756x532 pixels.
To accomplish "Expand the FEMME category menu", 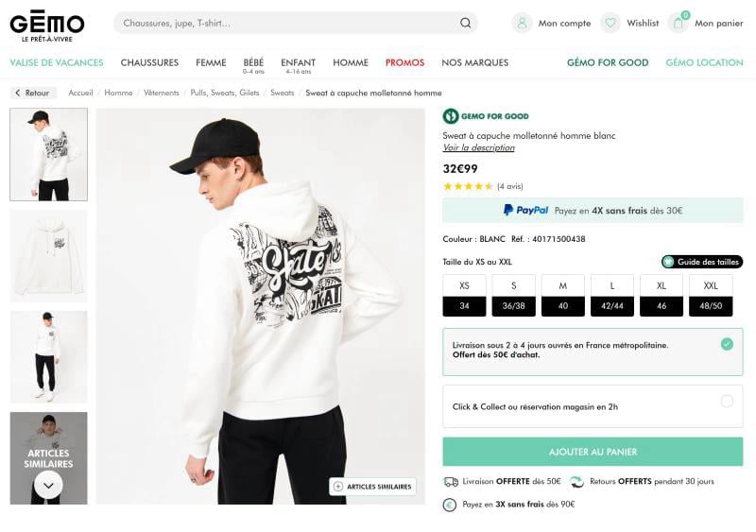I will pyautogui.click(x=211, y=62).
